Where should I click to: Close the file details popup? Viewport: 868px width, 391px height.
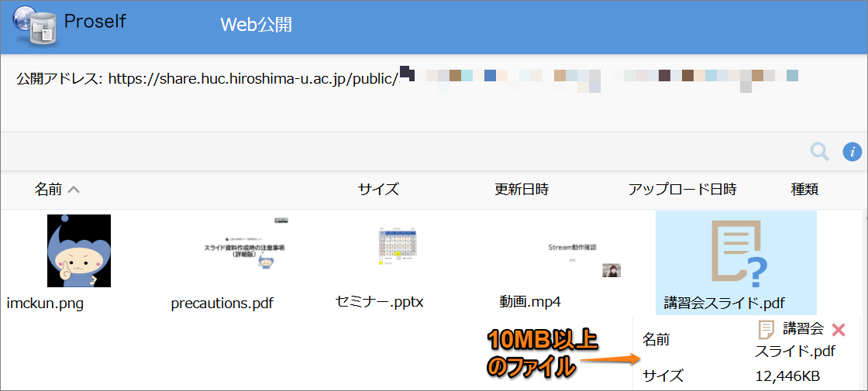click(x=838, y=330)
